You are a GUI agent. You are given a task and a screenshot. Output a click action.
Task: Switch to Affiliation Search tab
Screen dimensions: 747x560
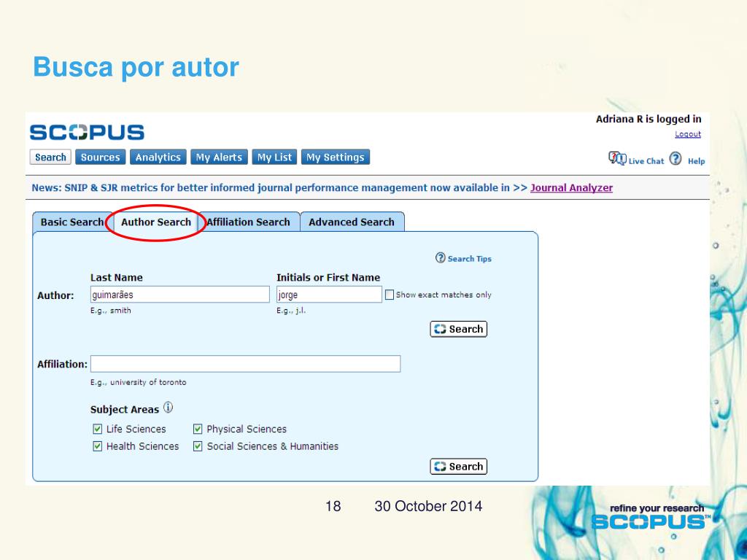coord(249,222)
